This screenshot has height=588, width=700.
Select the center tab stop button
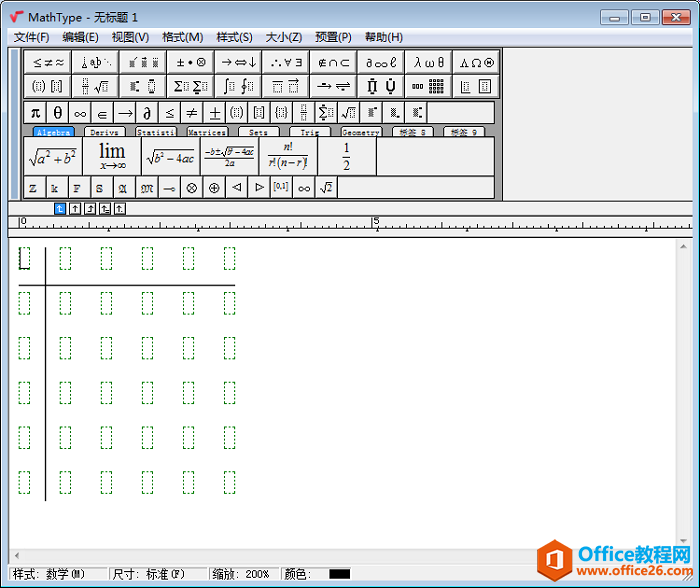coord(75,209)
